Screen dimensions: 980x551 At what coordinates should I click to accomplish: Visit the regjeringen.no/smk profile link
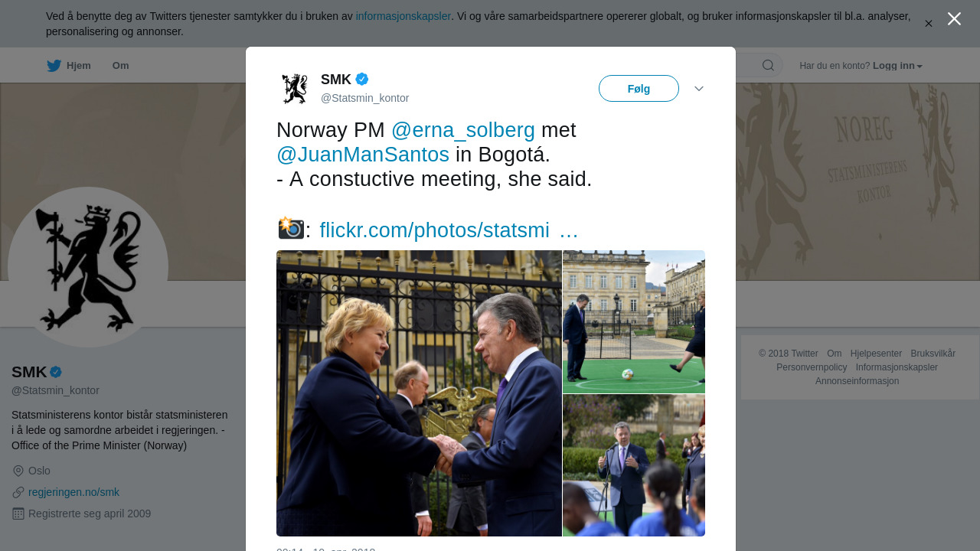point(73,492)
